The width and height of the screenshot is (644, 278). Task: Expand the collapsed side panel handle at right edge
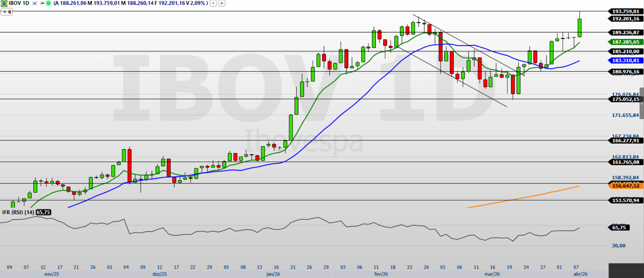tap(642, 103)
